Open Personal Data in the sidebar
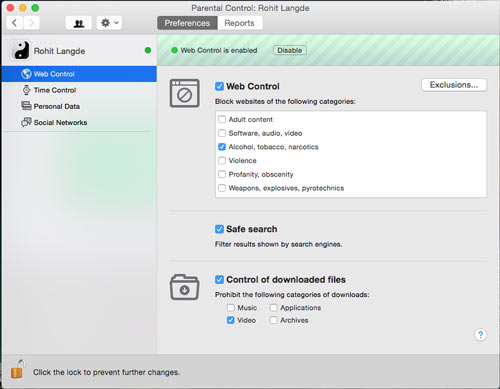 (x=79, y=106)
